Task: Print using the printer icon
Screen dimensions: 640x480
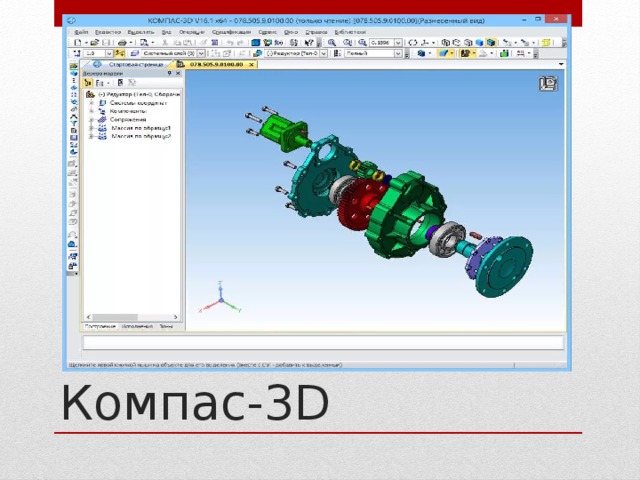Action: pos(122,42)
